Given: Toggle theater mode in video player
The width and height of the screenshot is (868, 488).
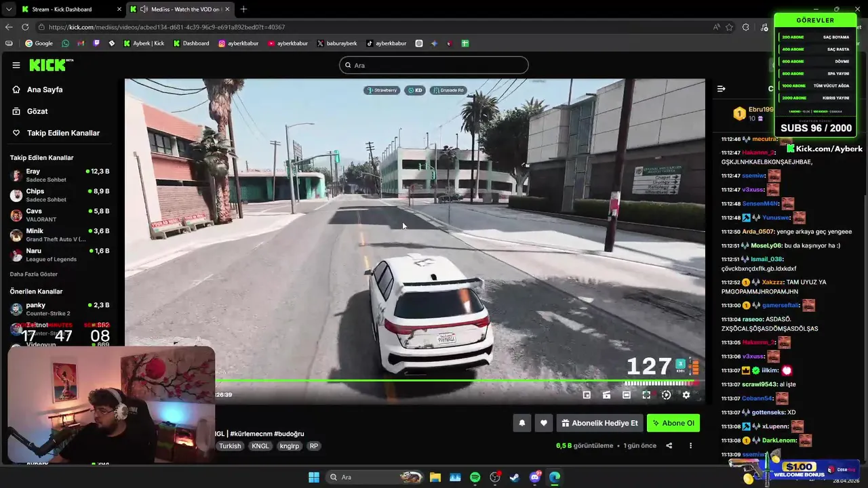Looking at the screenshot, I should 627,395.
